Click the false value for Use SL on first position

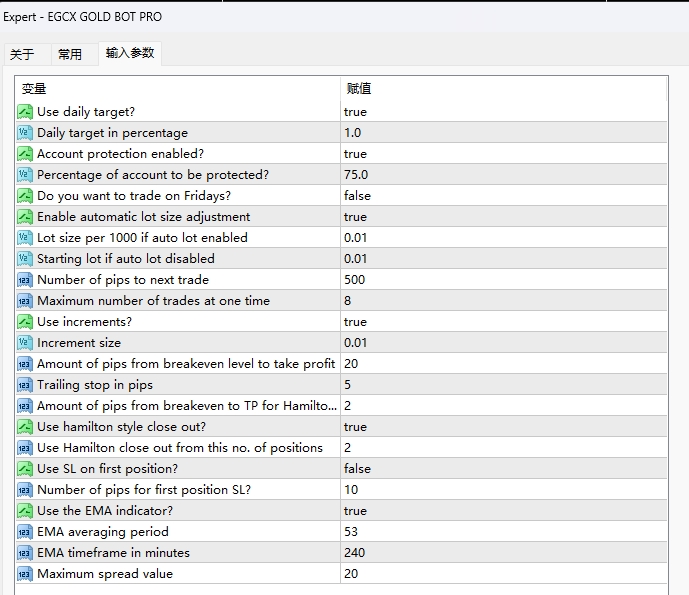click(x=357, y=469)
